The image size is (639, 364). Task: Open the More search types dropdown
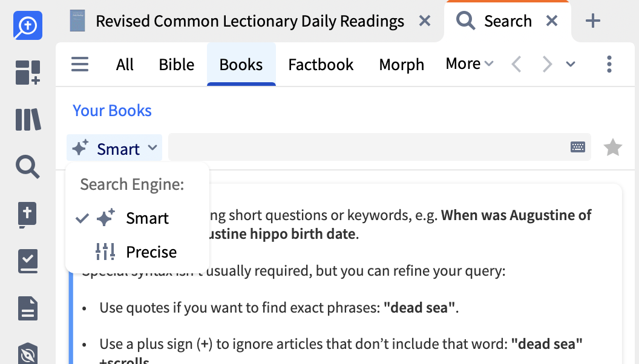(x=470, y=64)
